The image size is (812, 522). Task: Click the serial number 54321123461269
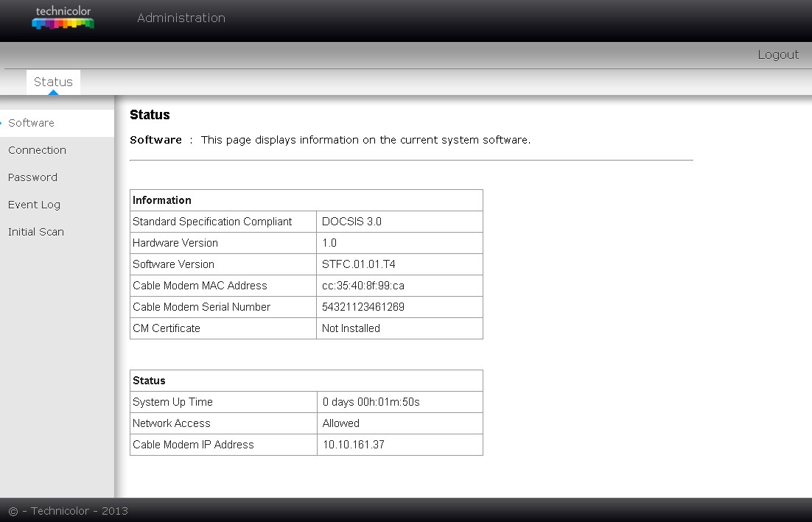click(363, 307)
